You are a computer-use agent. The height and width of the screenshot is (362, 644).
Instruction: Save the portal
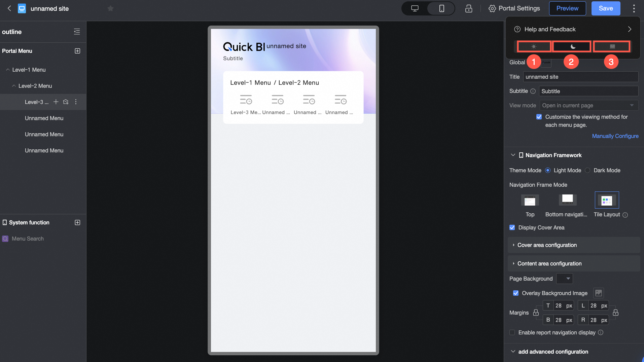coord(606,8)
